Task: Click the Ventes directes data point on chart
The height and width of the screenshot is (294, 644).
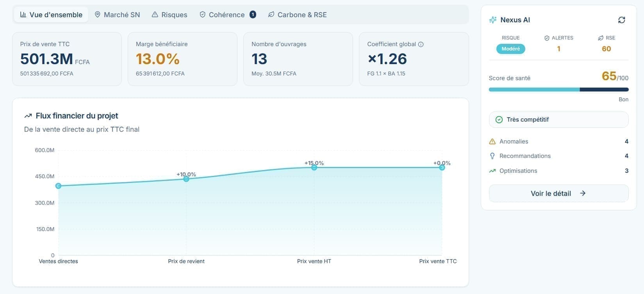Action: (x=59, y=186)
